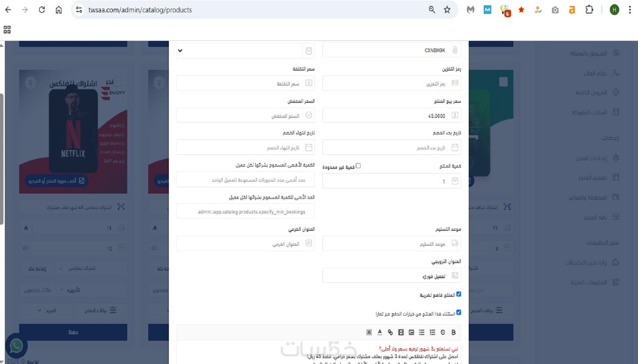Screen dimensions: 638x364
Task: Open the WhatsApp chat button
Action: tap(16, 346)
